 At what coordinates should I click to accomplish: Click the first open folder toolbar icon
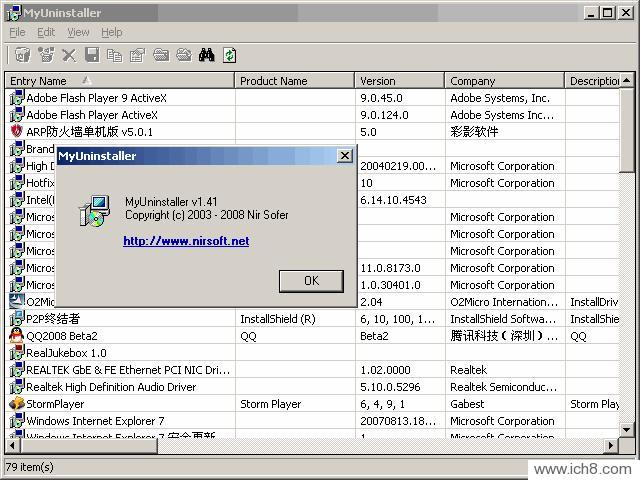point(161,55)
